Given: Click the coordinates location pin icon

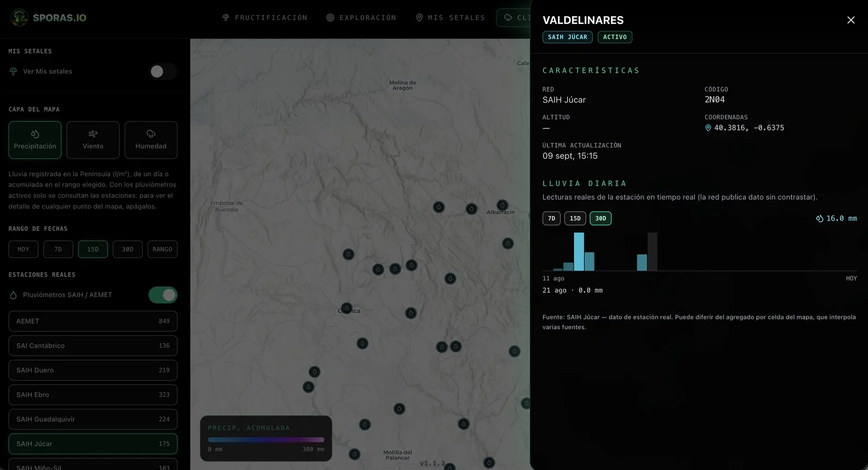Looking at the screenshot, I should pos(708,128).
